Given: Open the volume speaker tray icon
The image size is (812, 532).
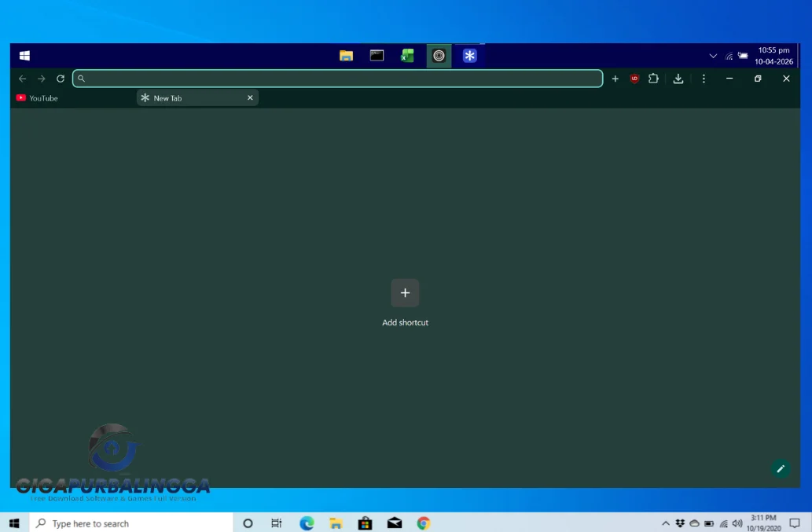Looking at the screenshot, I should tap(737, 523).
